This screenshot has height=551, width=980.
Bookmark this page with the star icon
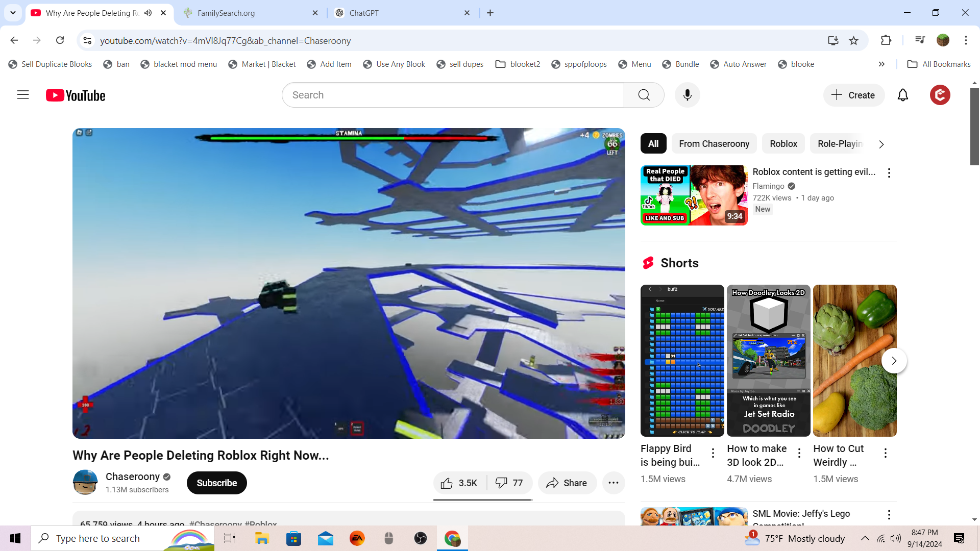(853, 40)
